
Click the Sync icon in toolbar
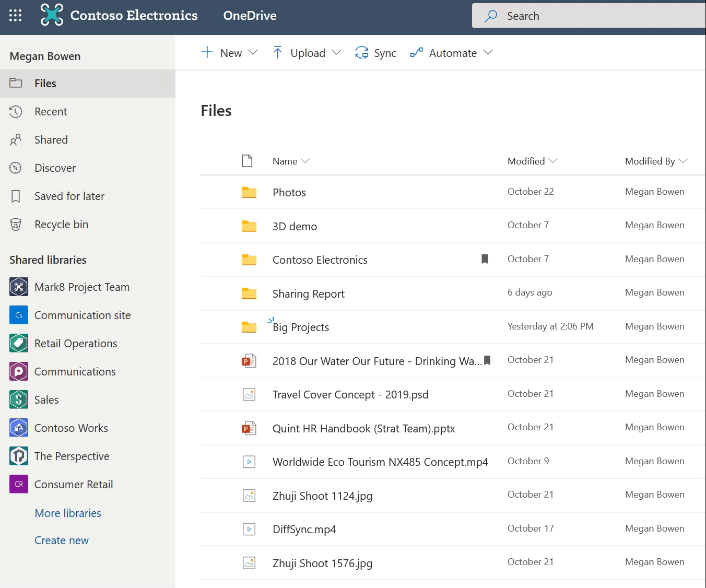click(361, 53)
